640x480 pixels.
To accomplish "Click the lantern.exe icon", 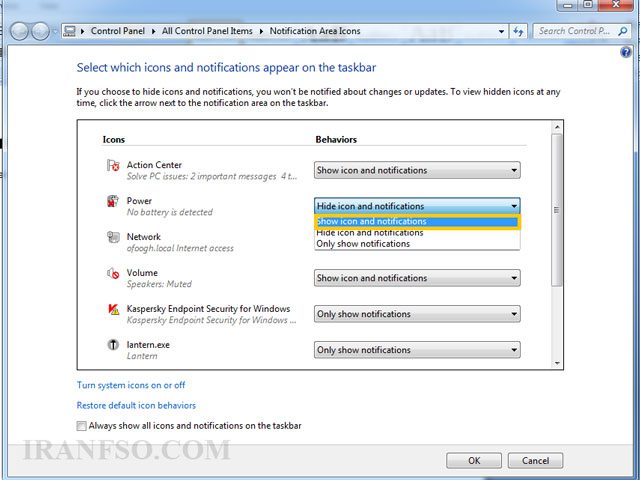I will pyautogui.click(x=113, y=345).
